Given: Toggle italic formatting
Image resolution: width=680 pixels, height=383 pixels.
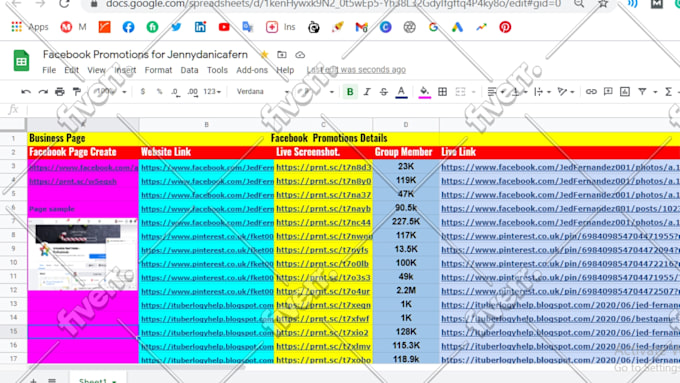Looking at the screenshot, I should point(367,92).
